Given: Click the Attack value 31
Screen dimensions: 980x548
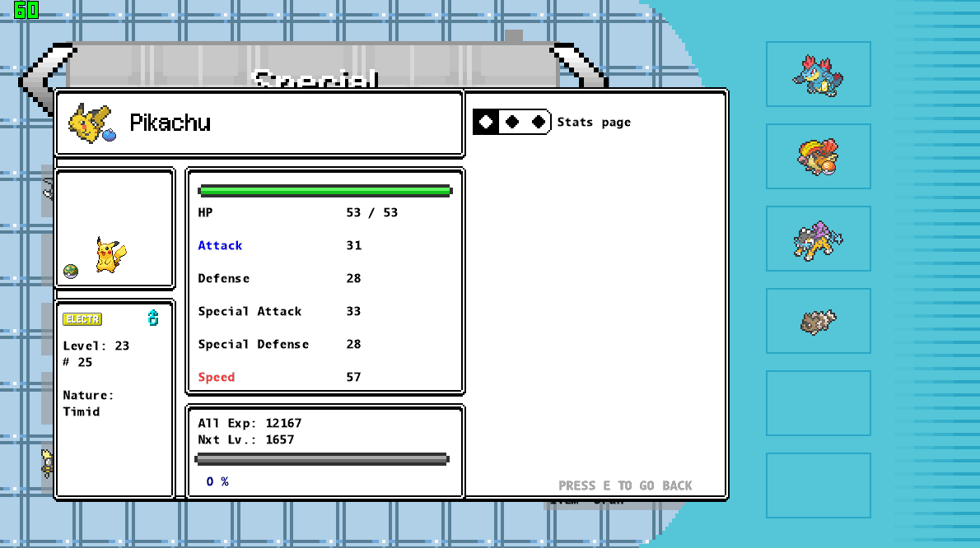Looking at the screenshot, I should pyautogui.click(x=354, y=245).
